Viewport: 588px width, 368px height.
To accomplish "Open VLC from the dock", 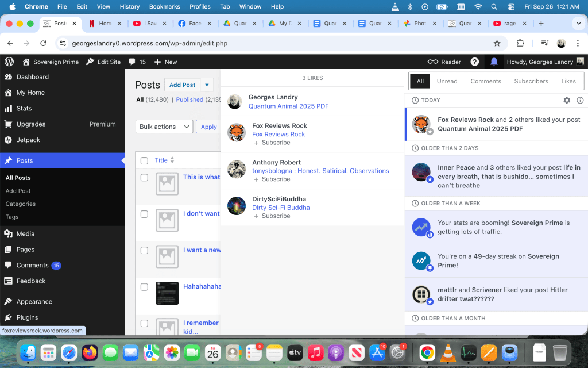I will pyautogui.click(x=447, y=352).
